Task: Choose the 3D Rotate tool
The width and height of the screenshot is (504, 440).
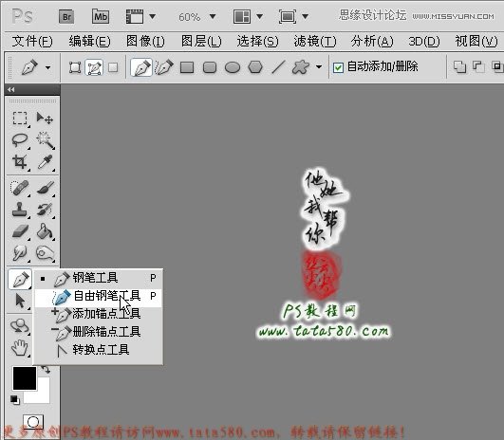Action: coord(20,326)
